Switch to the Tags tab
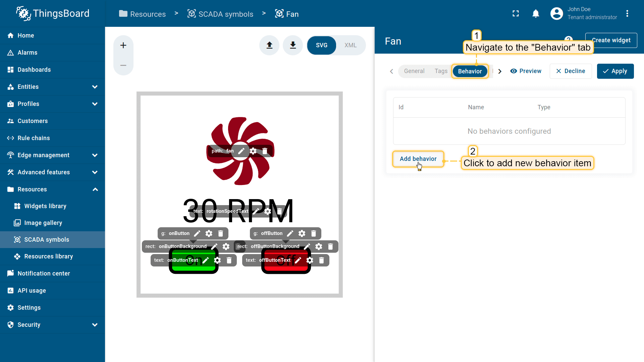Image resolution: width=644 pixels, height=362 pixels. click(441, 71)
